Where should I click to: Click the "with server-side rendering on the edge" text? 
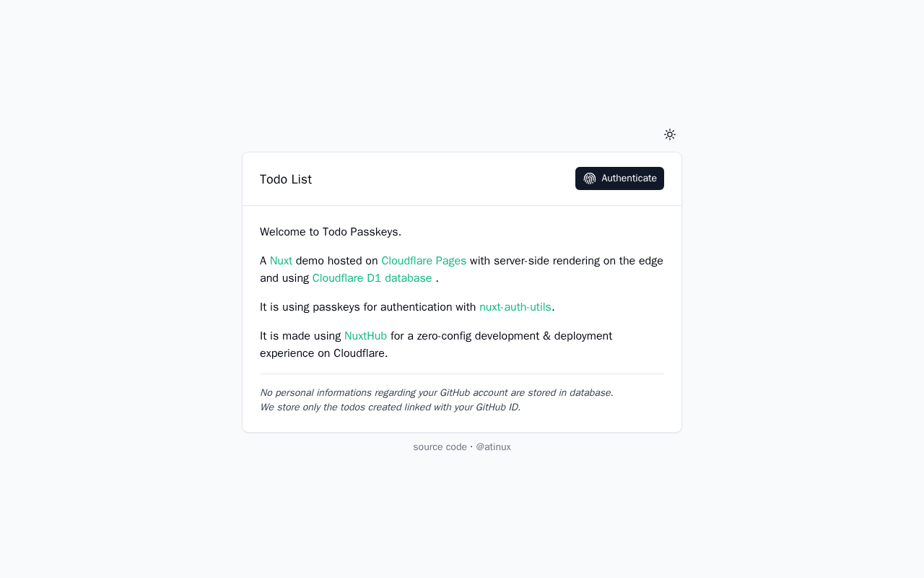pyautogui.click(x=566, y=261)
